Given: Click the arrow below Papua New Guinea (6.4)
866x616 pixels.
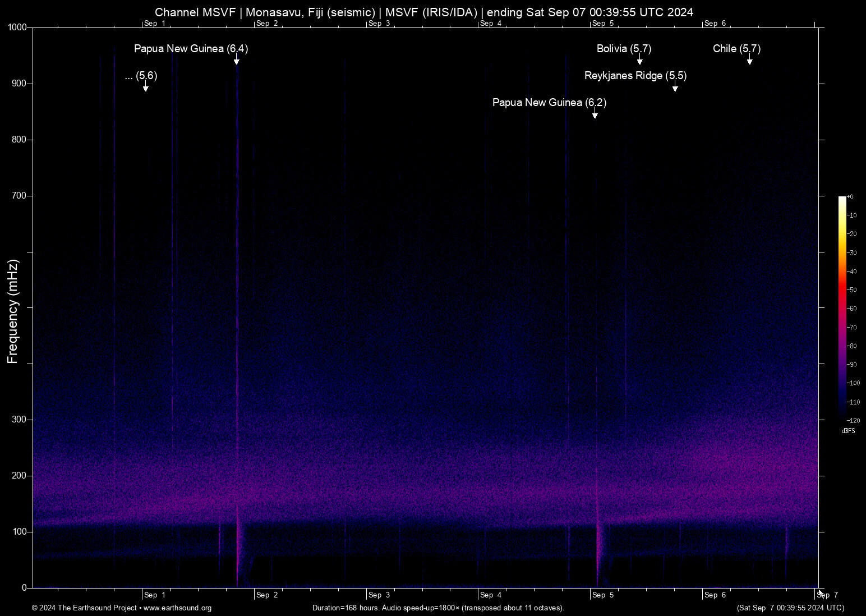Looking at the screenshot, I should tap(237, 62).
